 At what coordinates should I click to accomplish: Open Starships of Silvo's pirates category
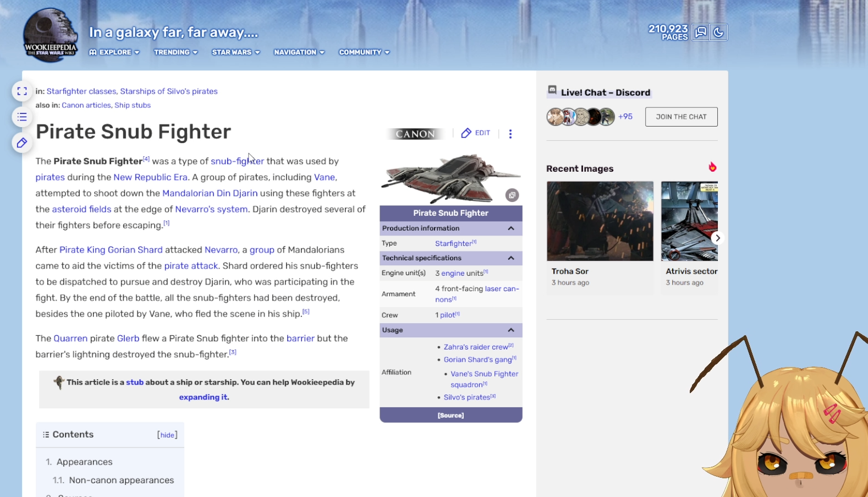tap(169, 91)
